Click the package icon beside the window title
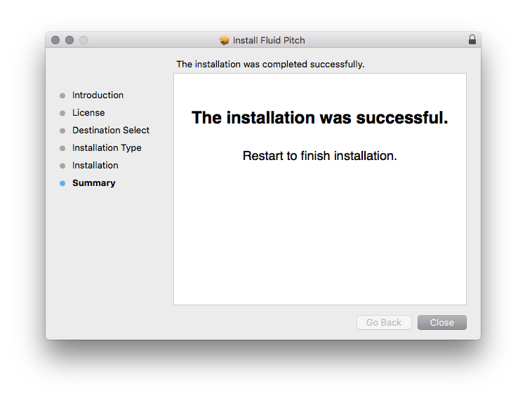 click(x=225, y=40)
